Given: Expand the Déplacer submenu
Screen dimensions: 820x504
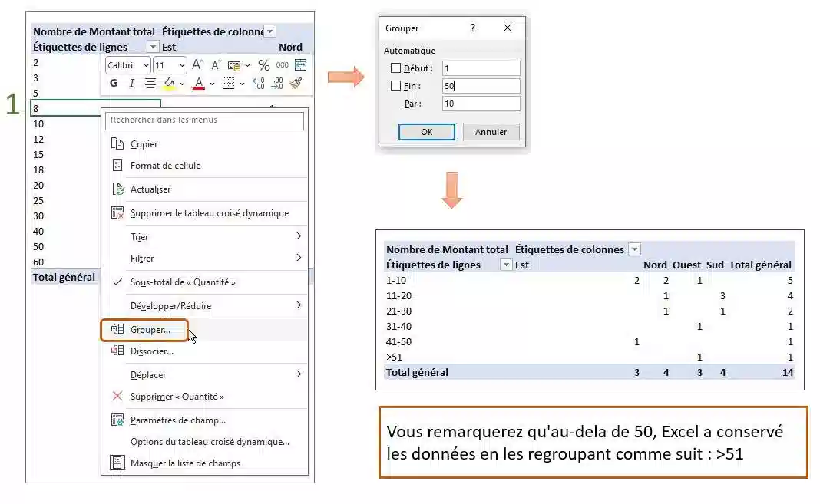Looking at the screenshot, I should point(299,374).
